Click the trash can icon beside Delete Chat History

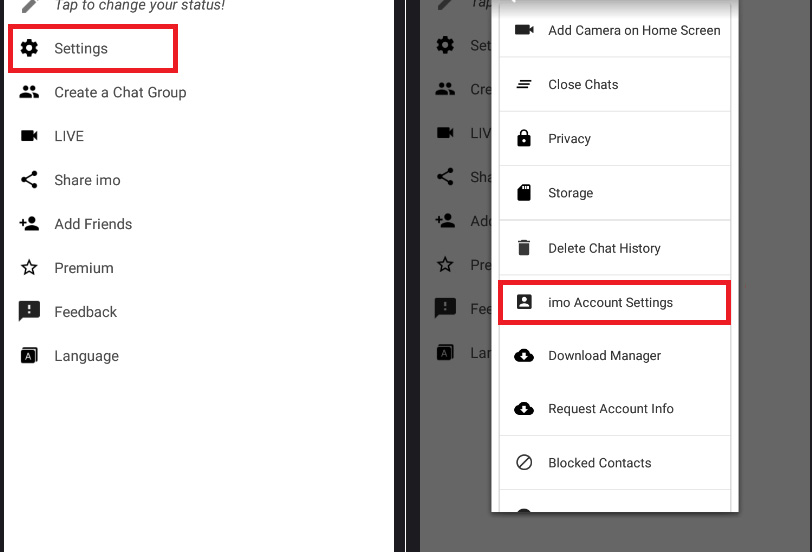(x=524, y=248)
